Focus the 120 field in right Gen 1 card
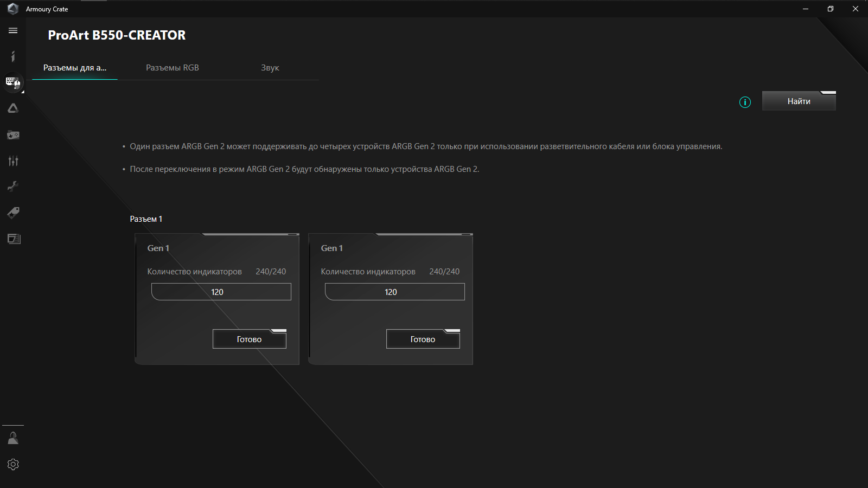This screenshot has width=868, height=488. pyautogui.click(x=395, y=292)
